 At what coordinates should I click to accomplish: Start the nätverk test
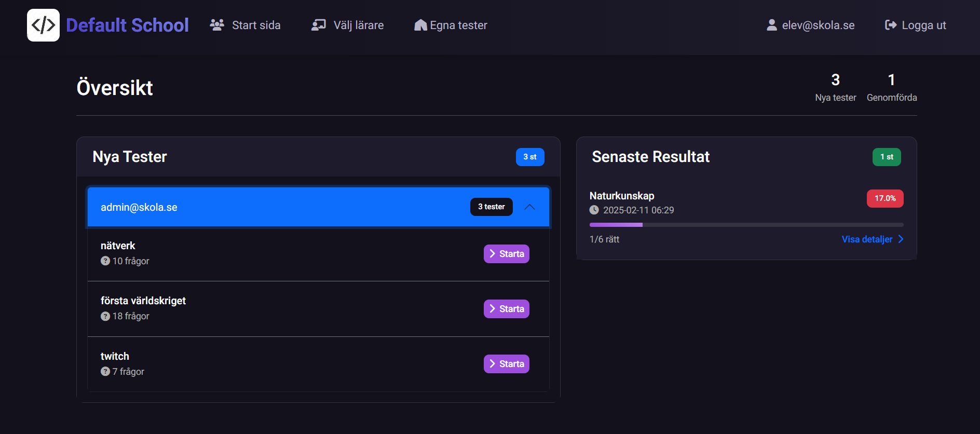[x=506, y=254]
